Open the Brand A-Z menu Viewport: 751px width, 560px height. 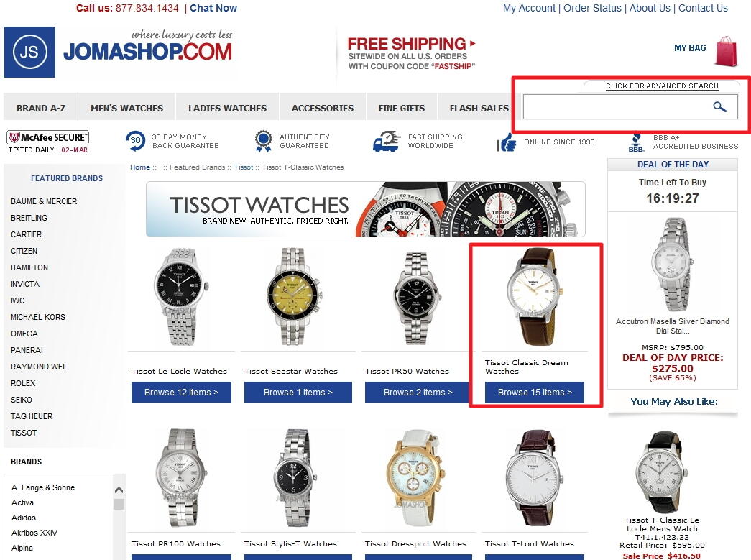coord(41,108)
